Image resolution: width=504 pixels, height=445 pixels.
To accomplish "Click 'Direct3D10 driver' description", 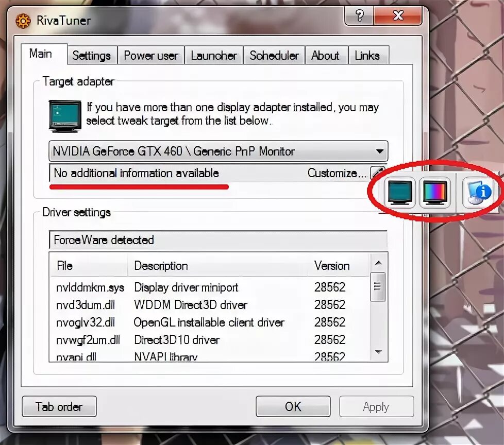I will click(177, 340).
